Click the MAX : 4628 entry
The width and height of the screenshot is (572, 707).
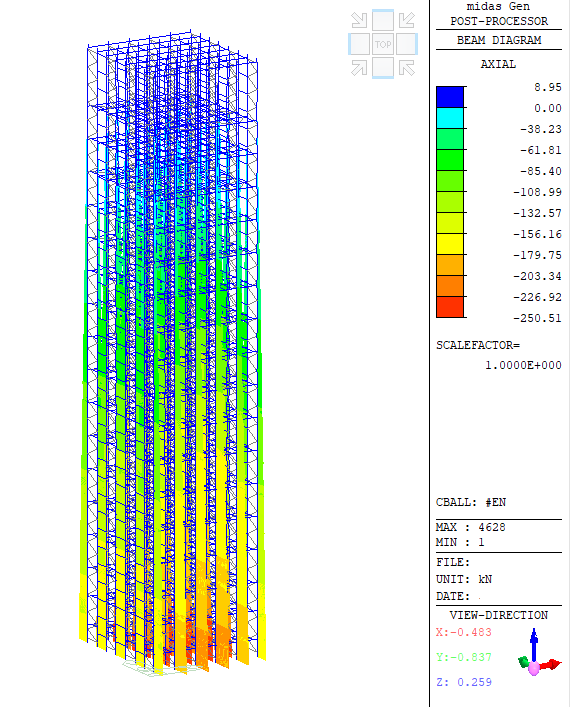(x=471, y=527)
